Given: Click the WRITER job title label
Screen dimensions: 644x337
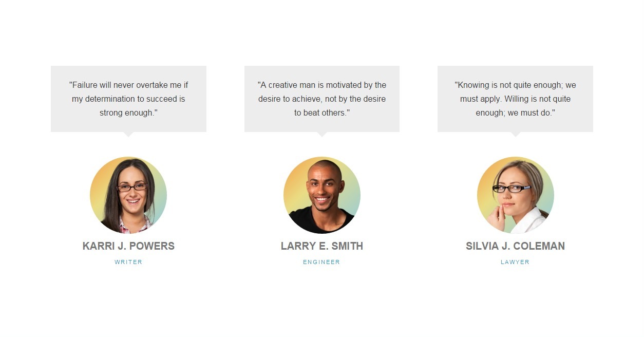Looking at the screenshot, I should pyautogui.click(x=128, y=262).
